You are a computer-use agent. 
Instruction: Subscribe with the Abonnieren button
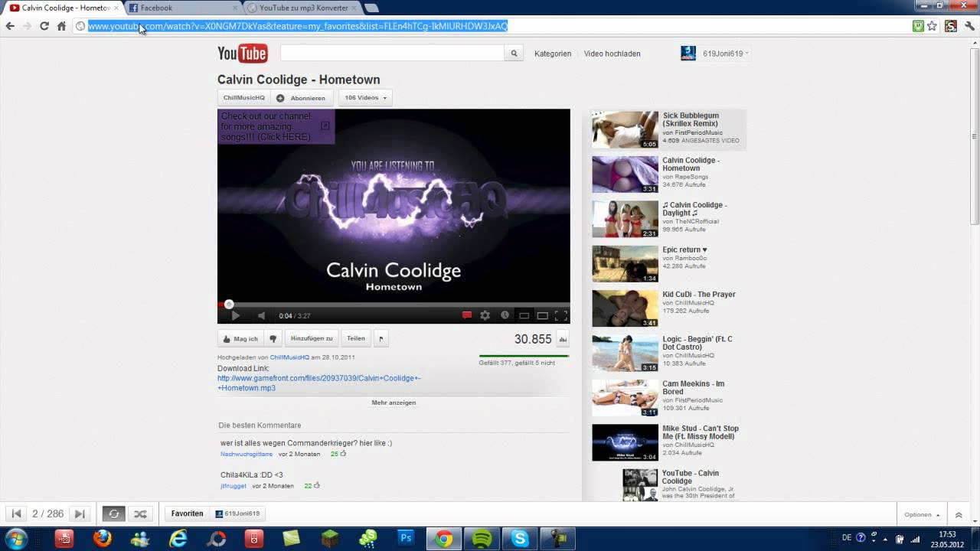(x=302, y=98)
